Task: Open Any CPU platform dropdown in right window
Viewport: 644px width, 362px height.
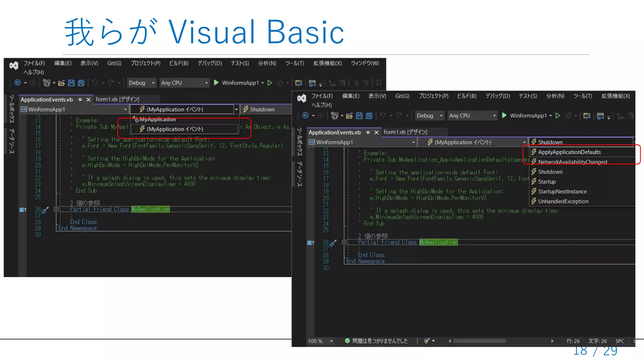Action: click(472, 116)
